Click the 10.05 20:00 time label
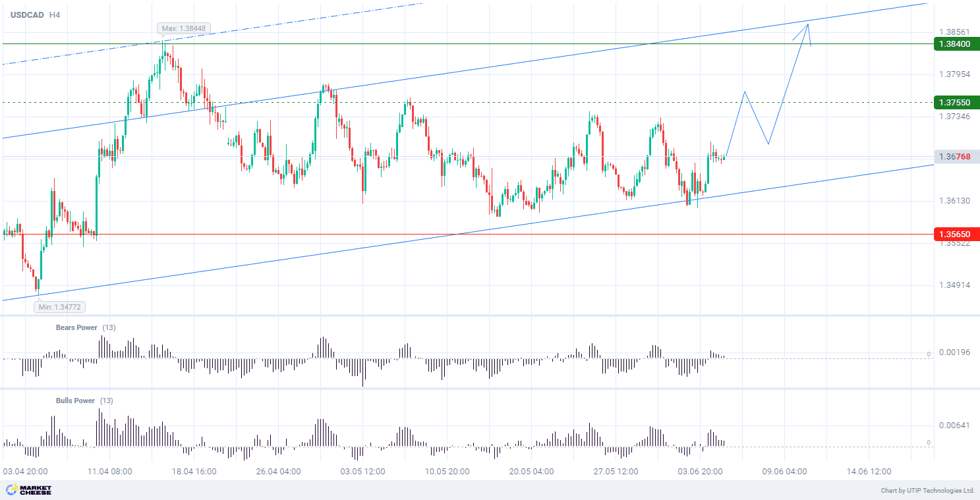 447,472
